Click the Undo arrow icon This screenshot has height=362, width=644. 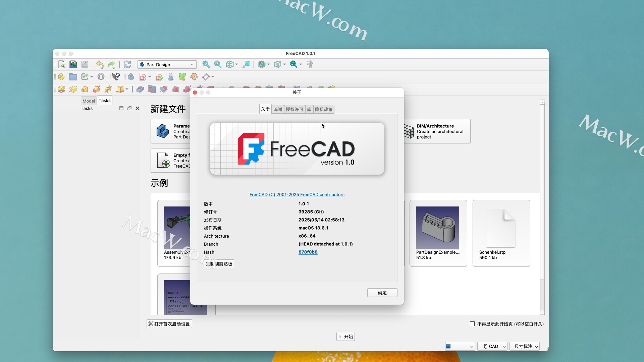pos(100,64)
